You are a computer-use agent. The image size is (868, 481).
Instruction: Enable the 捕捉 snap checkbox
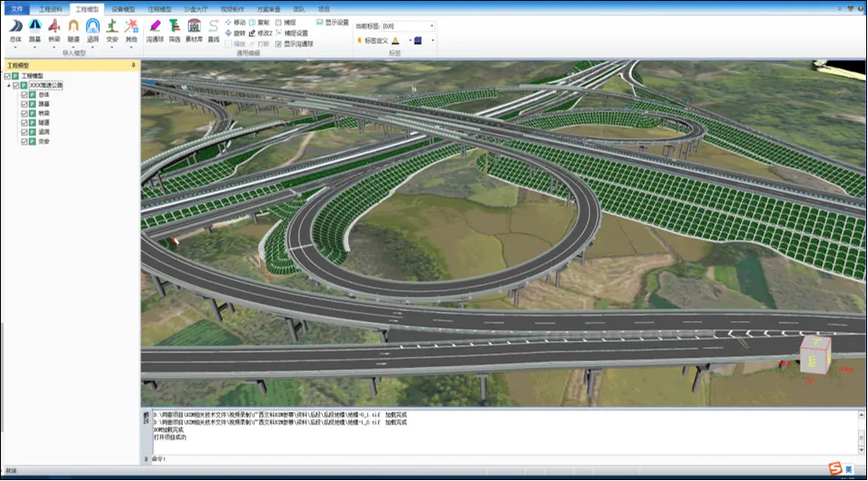pyautogui.click(x=279, y=22)
